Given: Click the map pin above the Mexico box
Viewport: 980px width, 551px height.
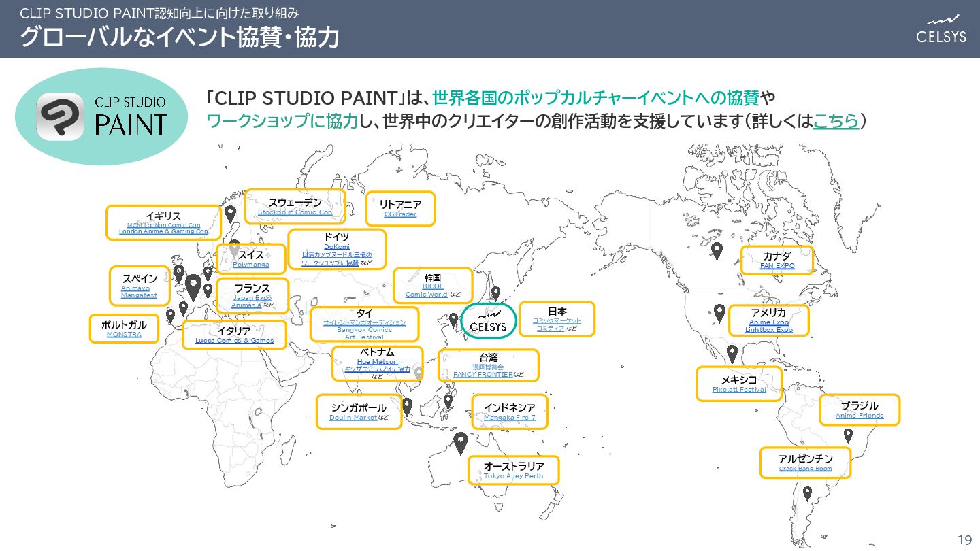Looking at the screenshot, I should click(x=732, y=354).
